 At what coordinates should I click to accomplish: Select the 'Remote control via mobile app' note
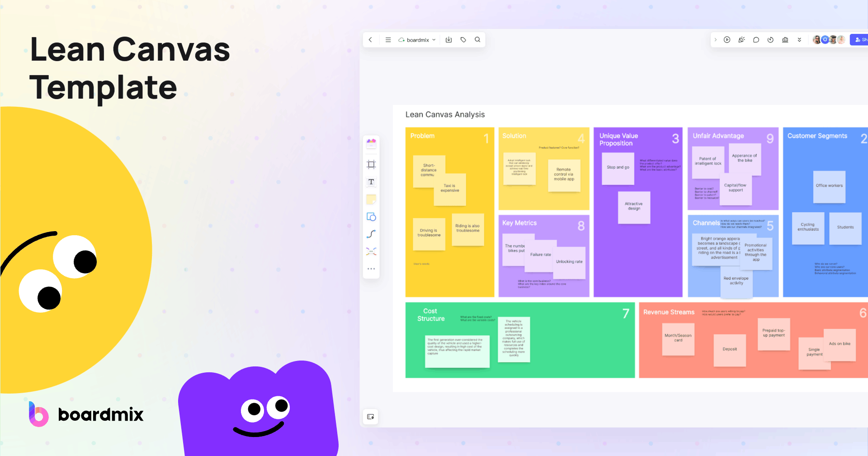coord(564,176)
